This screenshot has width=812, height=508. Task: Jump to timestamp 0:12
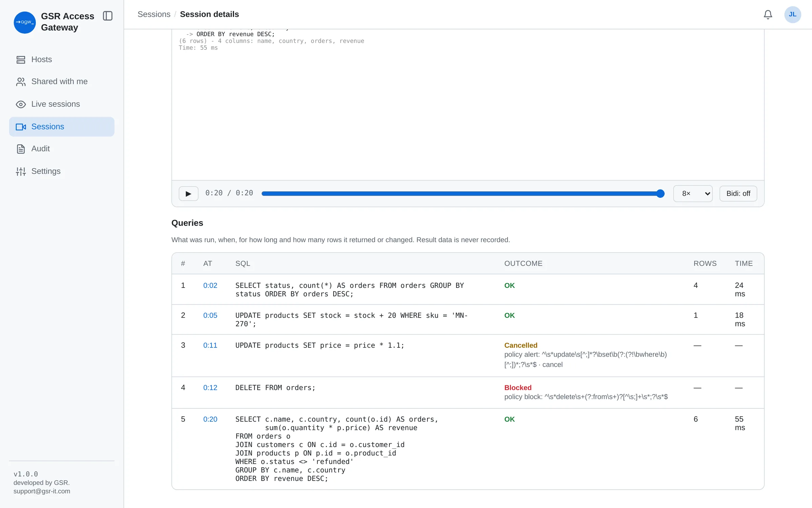210,388
